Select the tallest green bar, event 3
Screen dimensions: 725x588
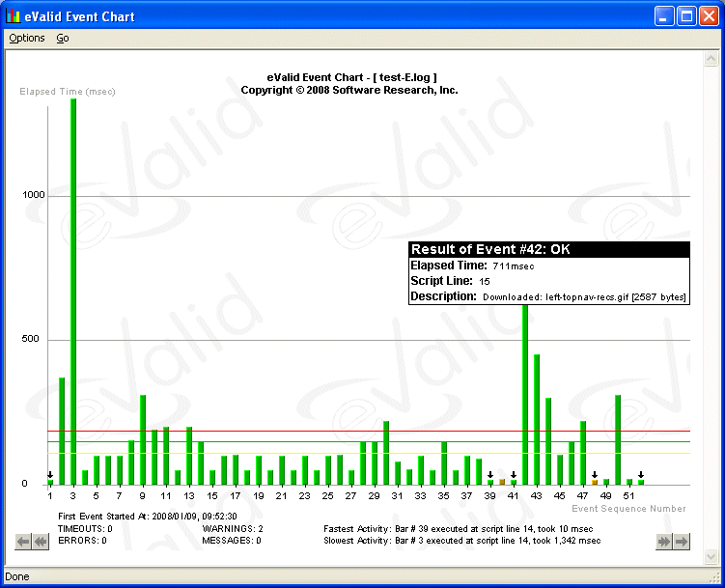[x=73, y=292]
